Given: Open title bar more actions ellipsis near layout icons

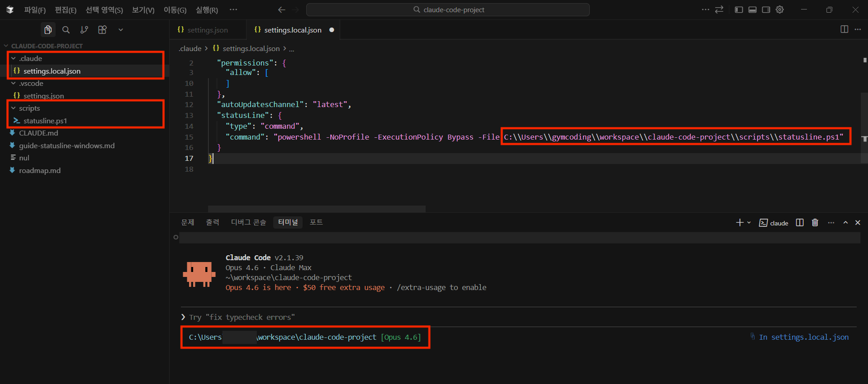Looking at the screenshot, I should pos(706,9).
